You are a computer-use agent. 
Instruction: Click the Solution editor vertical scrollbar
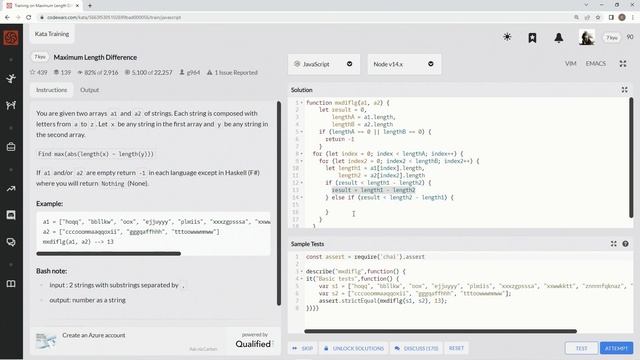[x=631, y=157]
